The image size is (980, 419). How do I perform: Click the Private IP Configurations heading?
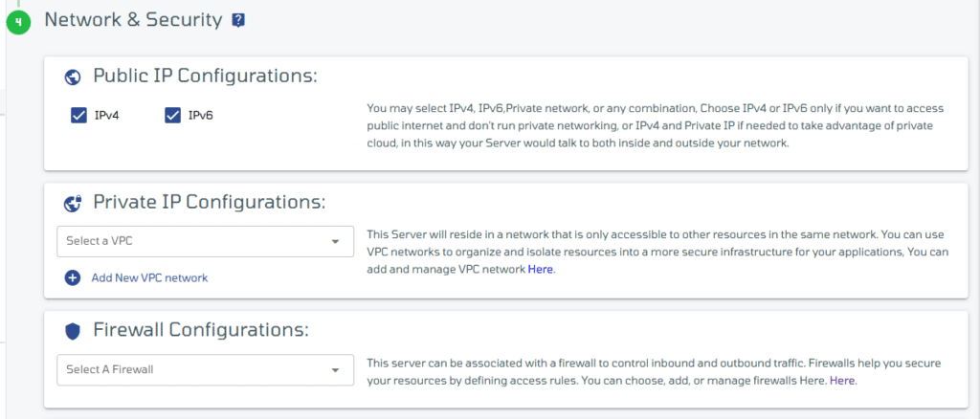tap(210, 202)
